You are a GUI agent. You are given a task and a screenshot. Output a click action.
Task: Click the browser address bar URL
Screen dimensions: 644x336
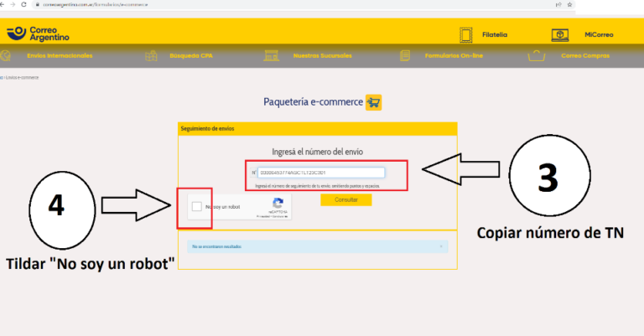[96, 4]
